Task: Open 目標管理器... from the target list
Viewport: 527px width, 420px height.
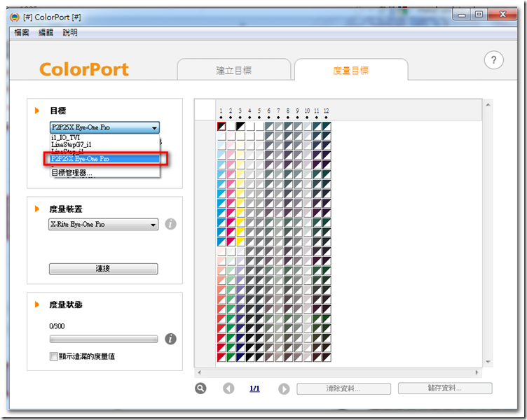Action: point(104,173)
